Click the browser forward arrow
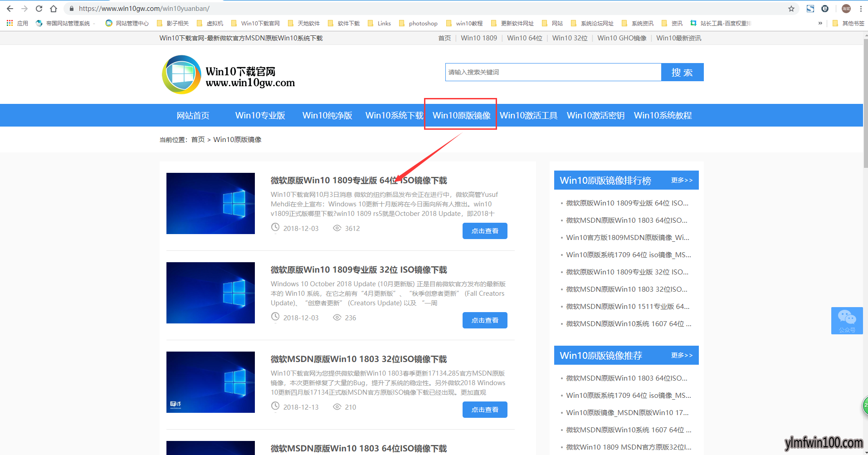 coord(24,9)
